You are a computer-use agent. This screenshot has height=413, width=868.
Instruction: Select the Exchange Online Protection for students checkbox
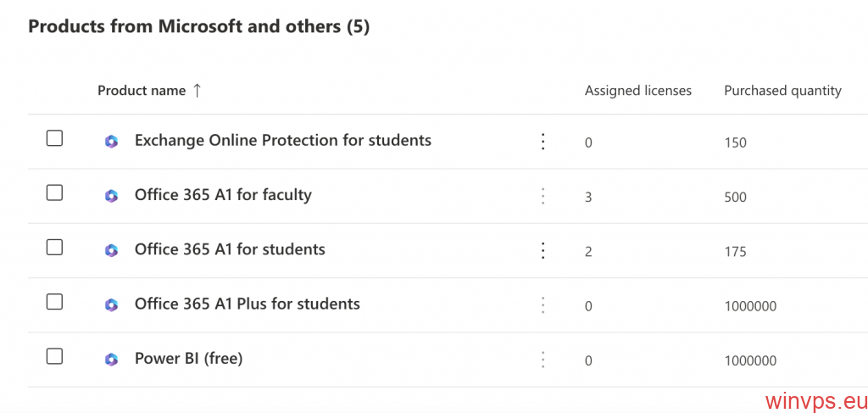pos(54,138)
